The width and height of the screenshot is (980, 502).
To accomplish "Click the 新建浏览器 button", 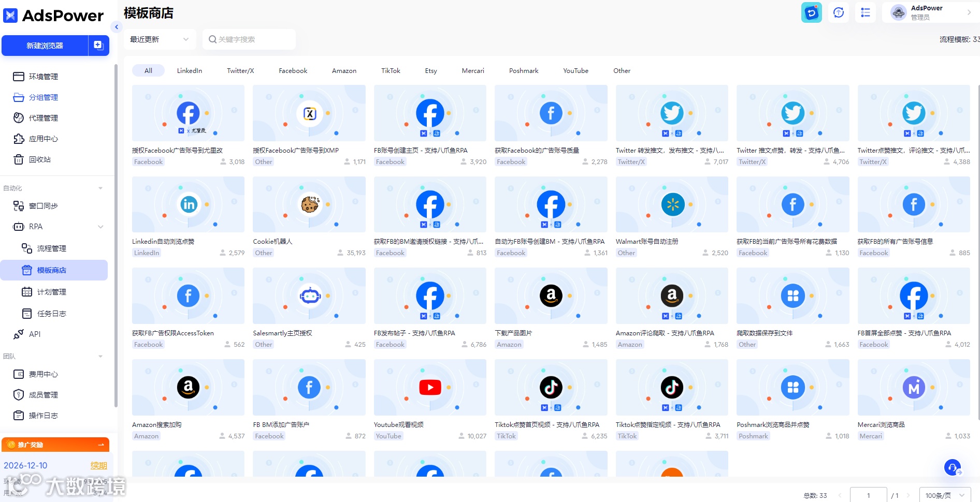I will pos(45,46).
